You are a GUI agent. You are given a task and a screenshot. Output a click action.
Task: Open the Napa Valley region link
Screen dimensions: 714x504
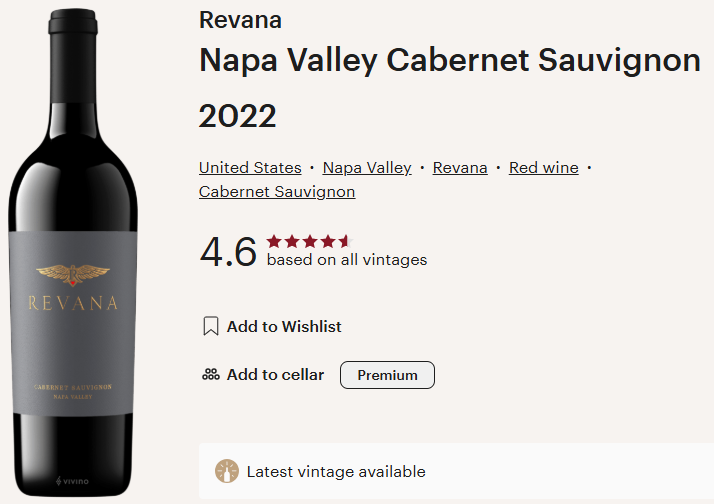click(367, 168)
